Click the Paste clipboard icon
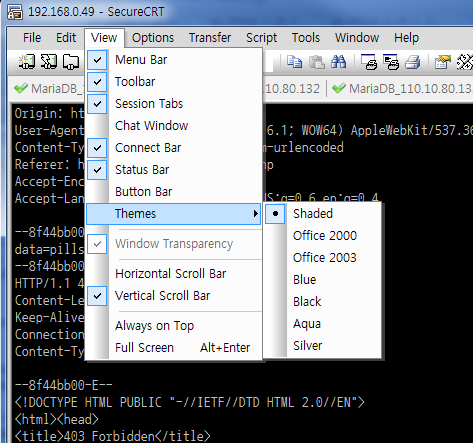Image resolution: width=473 pixels, height=443 pixels. (317, 62)
